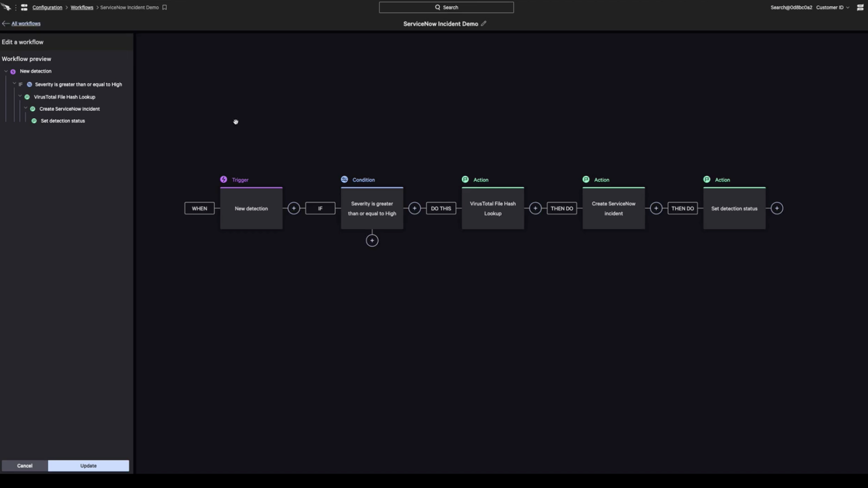This screenshot has height=488, width=868.
Task: Open the notifications panel icon at top right
Action: 860,8
